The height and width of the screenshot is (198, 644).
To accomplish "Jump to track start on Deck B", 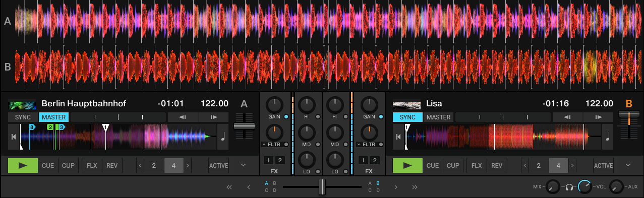I will (x=398, y=137).
